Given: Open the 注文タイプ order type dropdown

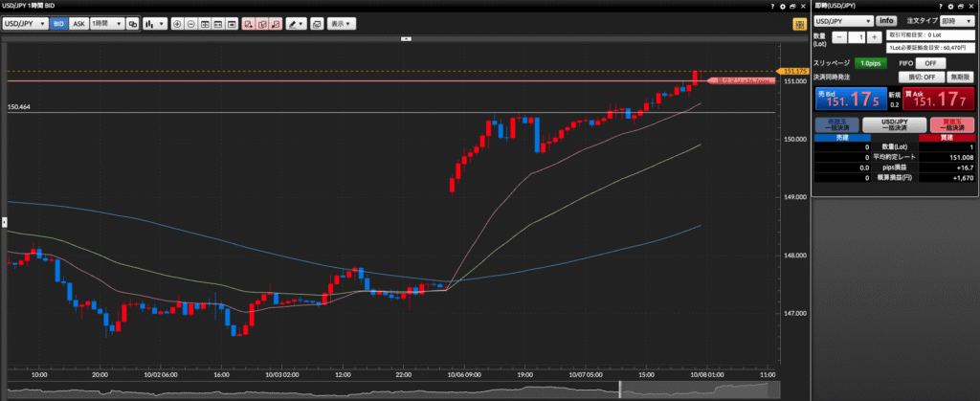Looking at the screenshot, I should point(957,20).
